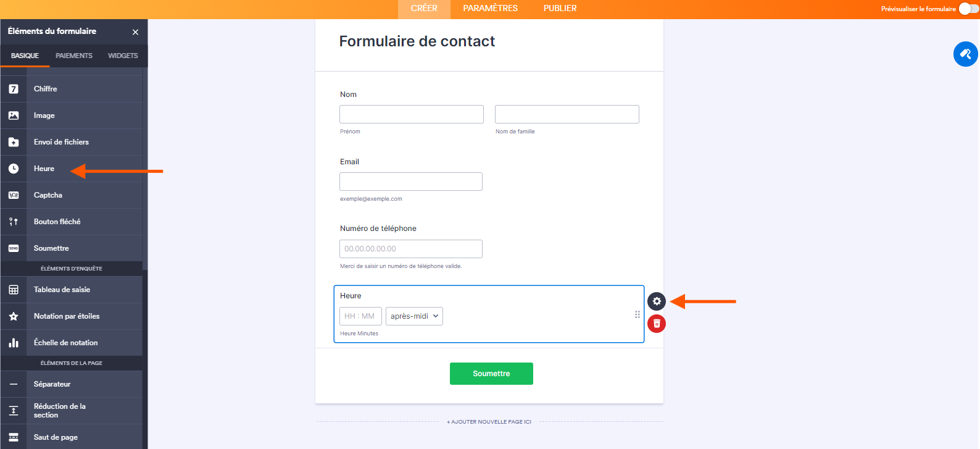Viewport: 980px width, 449px height.
Task: Click the green Soumettre button
Action: [491, 374]
